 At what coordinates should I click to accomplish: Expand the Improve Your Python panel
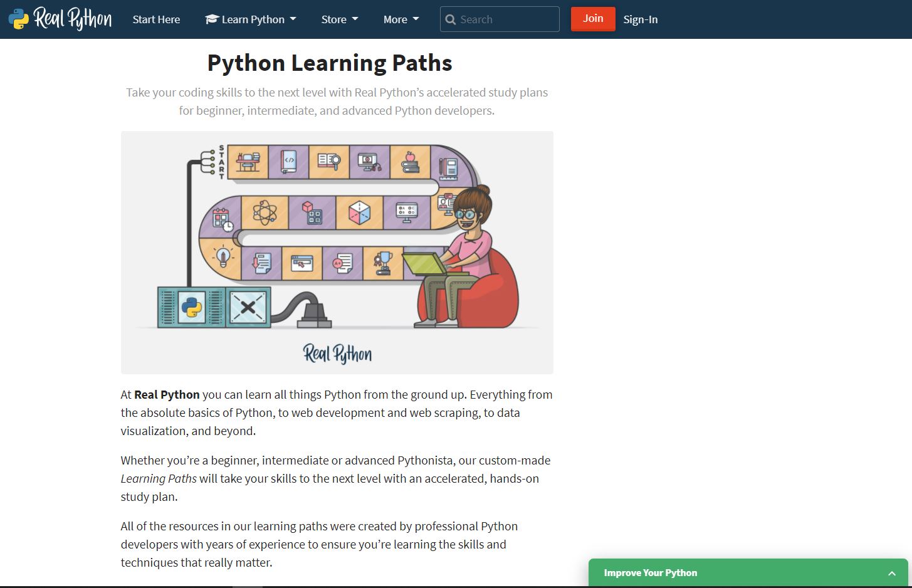click(748, 573)
